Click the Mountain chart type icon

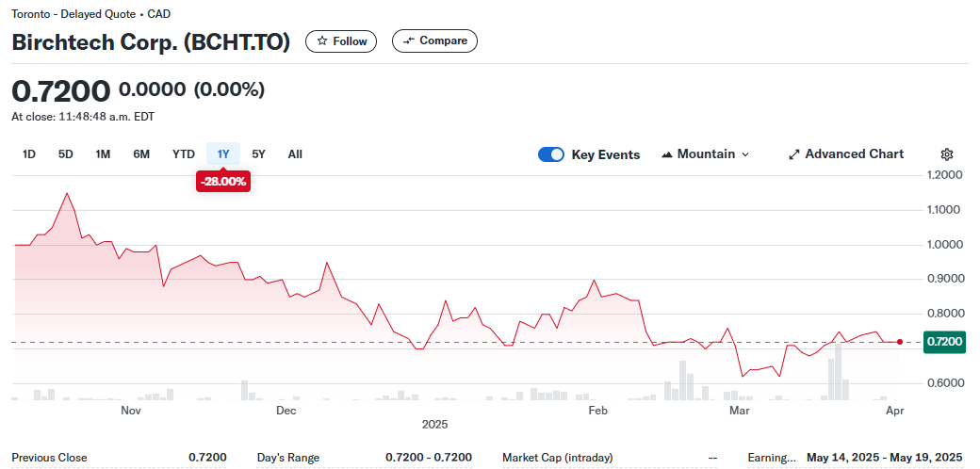(x=667, y=154)
